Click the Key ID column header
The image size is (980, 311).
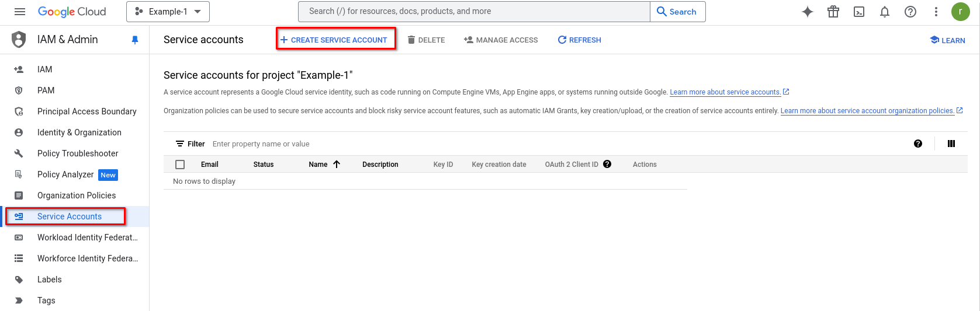443,165
